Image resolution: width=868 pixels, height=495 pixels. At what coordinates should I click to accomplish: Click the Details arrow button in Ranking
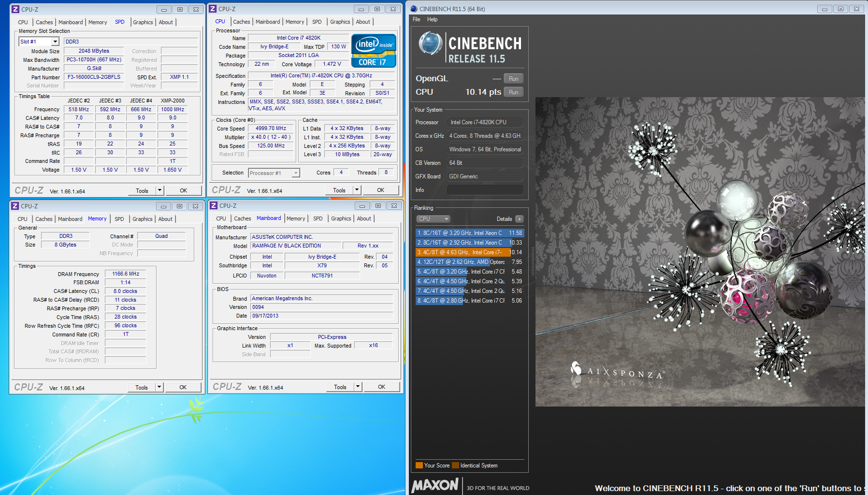(520, 219)
